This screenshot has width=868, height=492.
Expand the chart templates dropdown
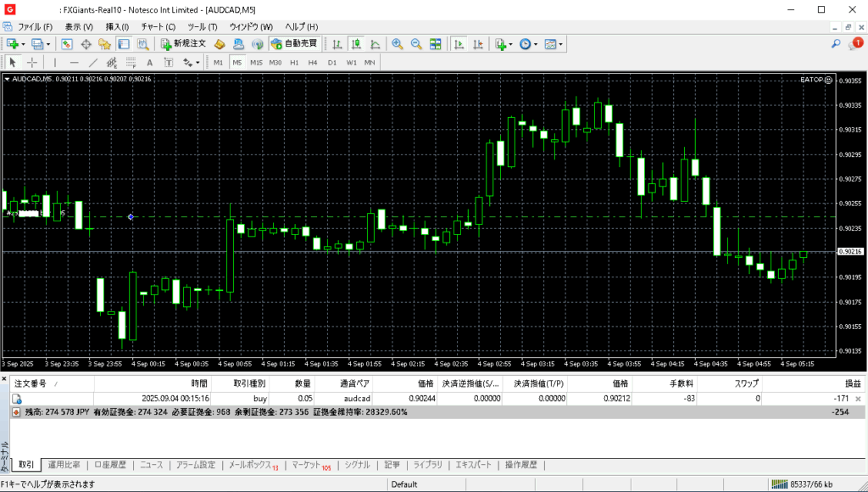coord(560,43)
